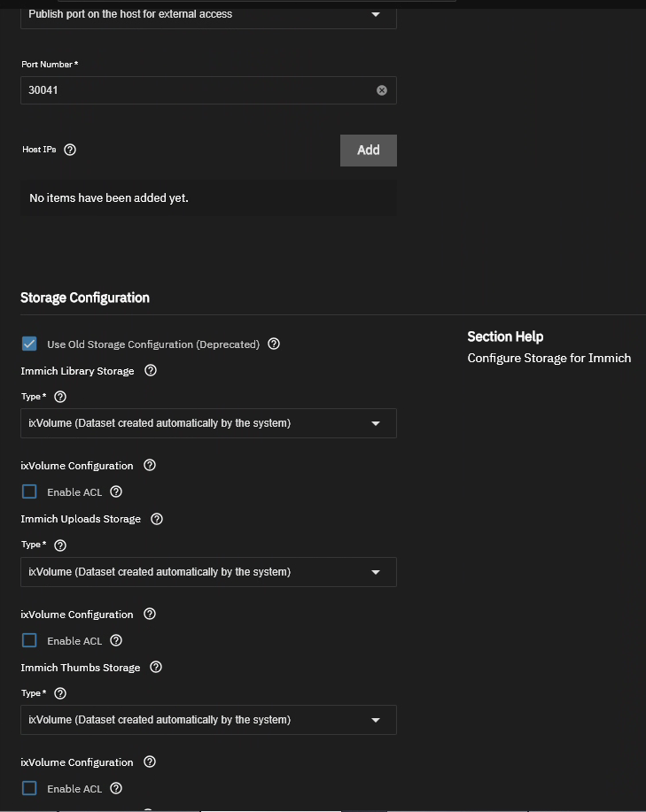
Task: Click help icon beside Immich Uploads Storage
Action: tap(157, 519)
